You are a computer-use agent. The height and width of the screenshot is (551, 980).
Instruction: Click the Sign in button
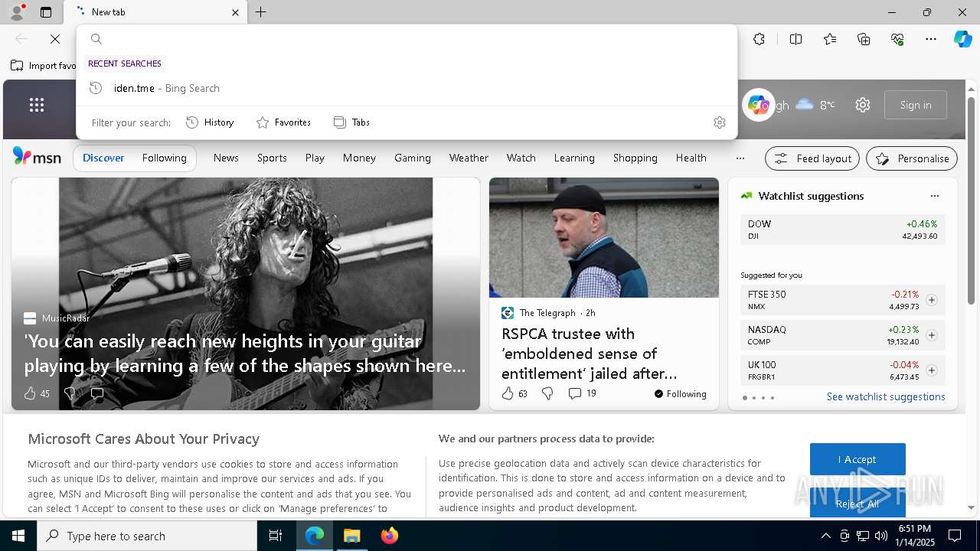[x=916, y=105]
